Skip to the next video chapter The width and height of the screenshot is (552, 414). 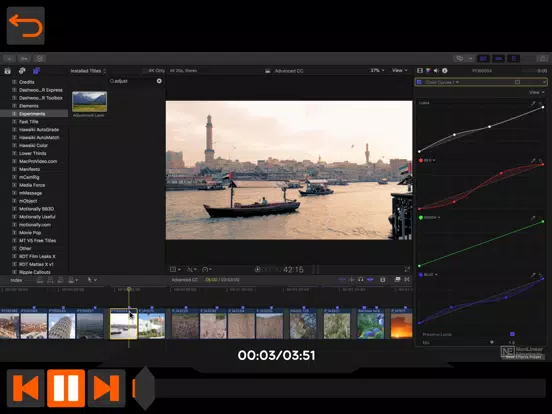pos(107,388)
